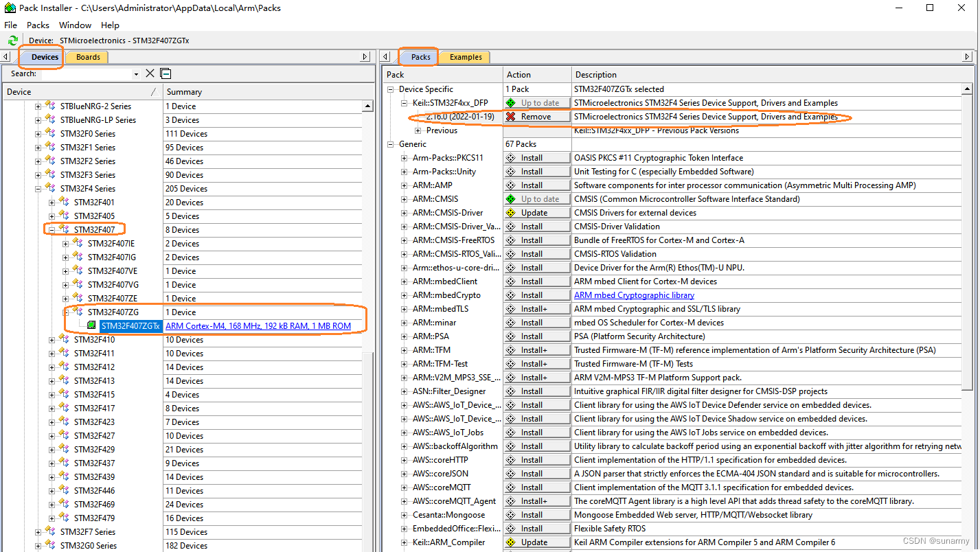Remove pack version 2.16.0

click(537, 117)
